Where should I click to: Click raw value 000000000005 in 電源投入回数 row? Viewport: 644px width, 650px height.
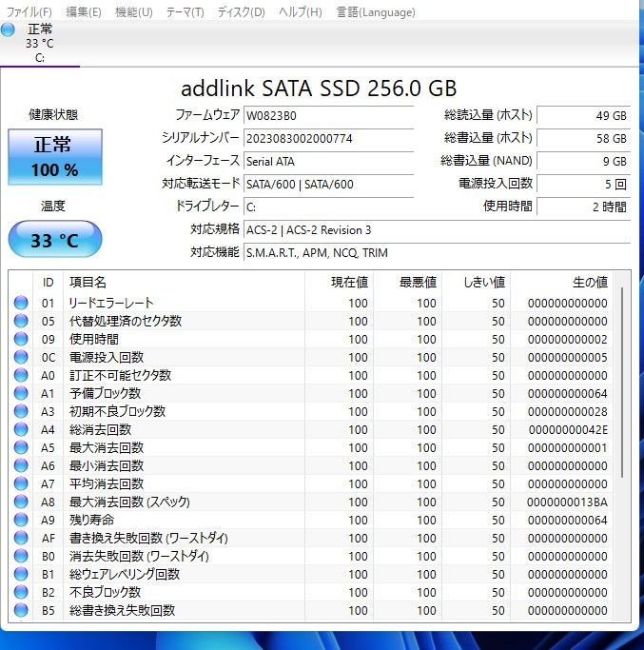pos(567,357)
